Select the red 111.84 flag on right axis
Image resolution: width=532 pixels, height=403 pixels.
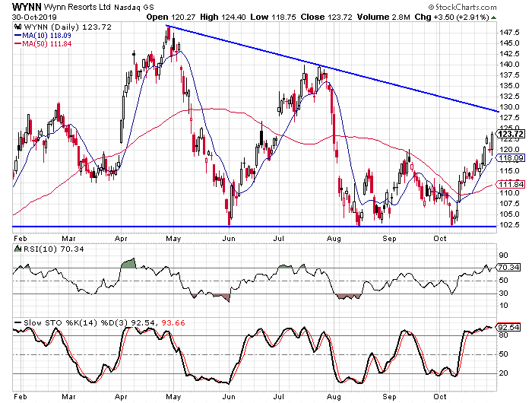(x=509, y=185)
